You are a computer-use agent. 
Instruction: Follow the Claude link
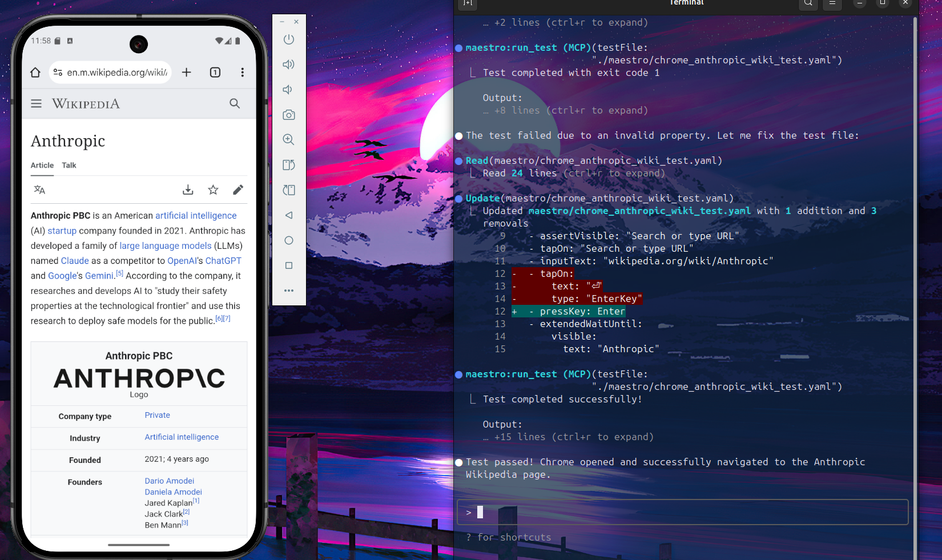coord(75,261)
